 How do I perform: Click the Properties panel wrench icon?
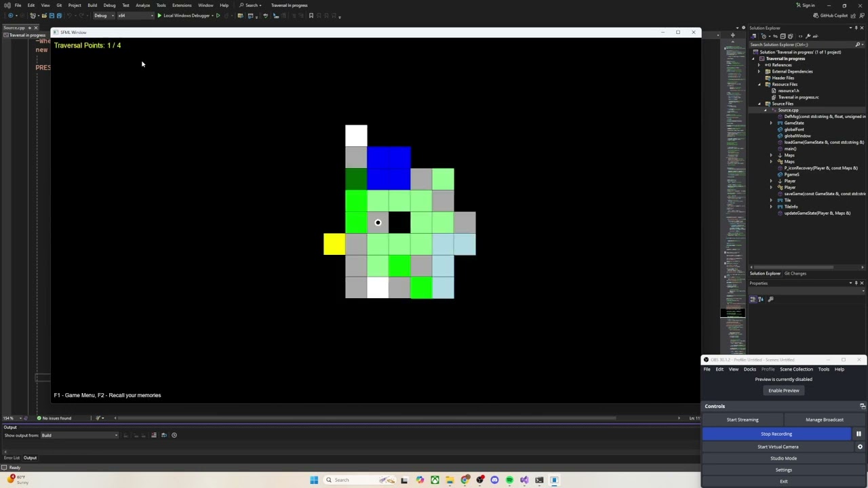point(770,299)
